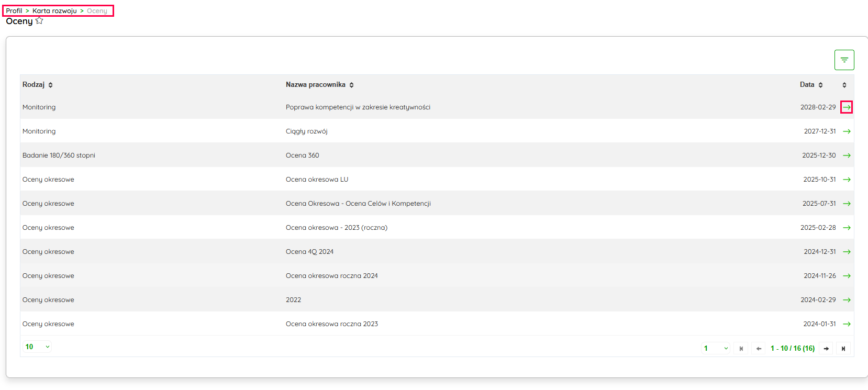
Task: Open arrow for Ocena okresowa LU row
Action: point(847,180)
